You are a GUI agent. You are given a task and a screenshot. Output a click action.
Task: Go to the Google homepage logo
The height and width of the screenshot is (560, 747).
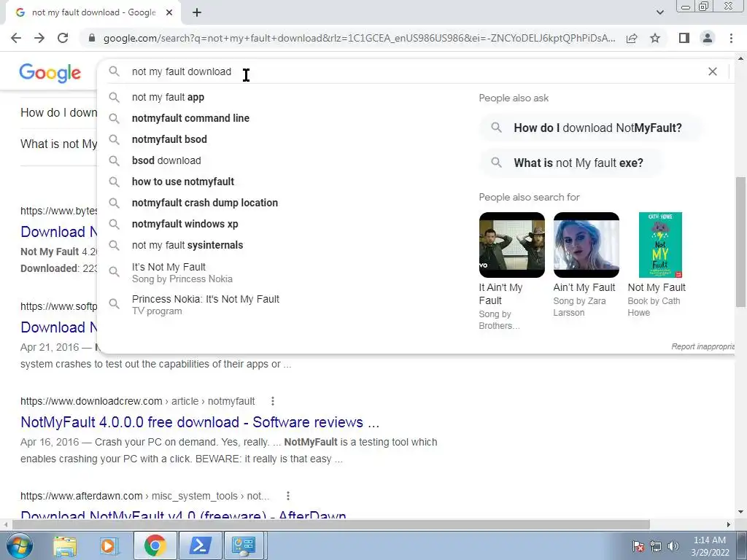50,73
